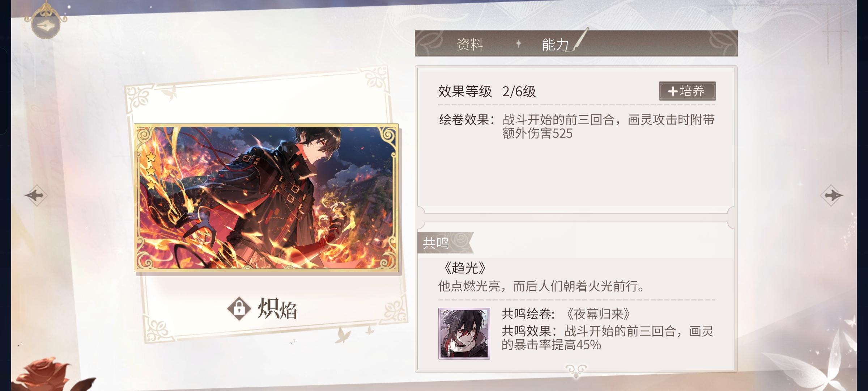Click the +培养 button
Screen dimensions: 868x391
tap(687, 91)
